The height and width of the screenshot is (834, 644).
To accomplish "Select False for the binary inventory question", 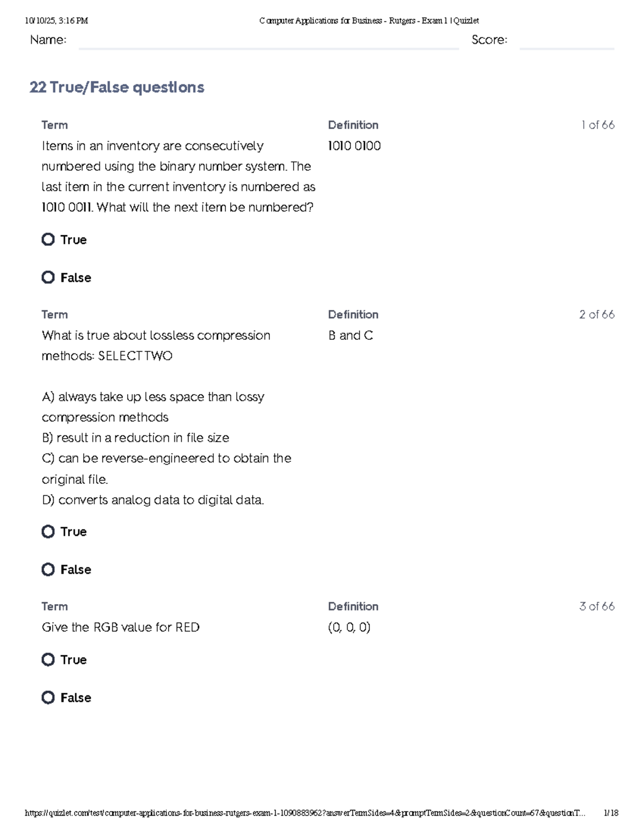I will 48,277.
